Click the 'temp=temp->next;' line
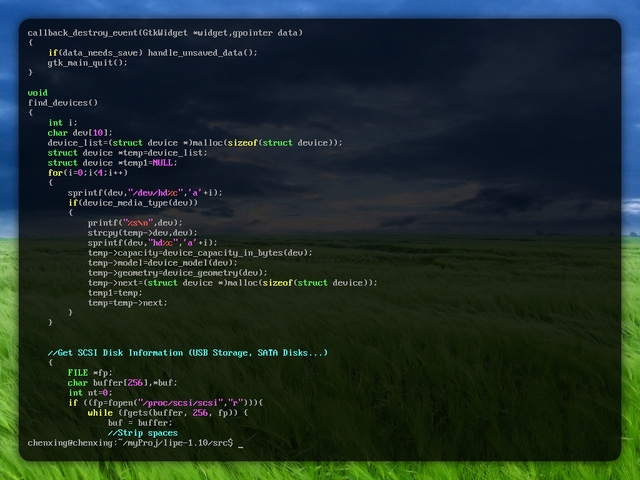 tap(128, 303)
